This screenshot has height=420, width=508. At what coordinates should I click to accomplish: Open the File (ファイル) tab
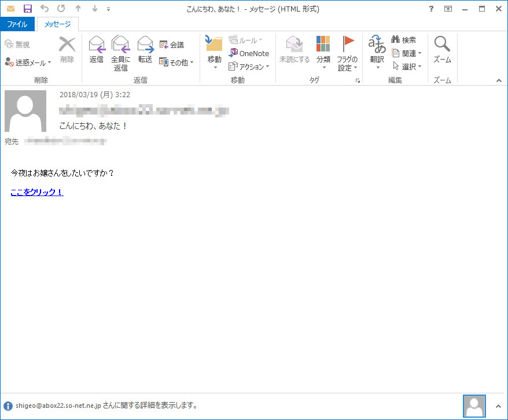click(x=18, y=24)
